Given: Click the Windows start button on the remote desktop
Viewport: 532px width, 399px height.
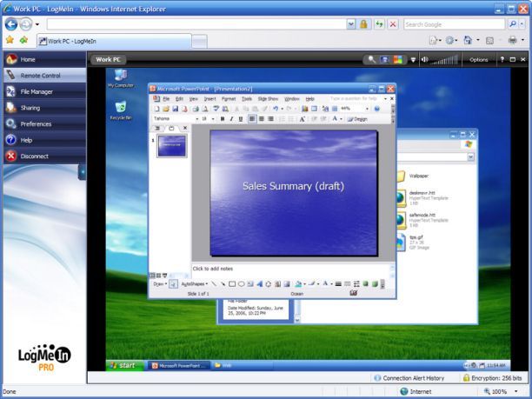Looking at the screenshot, I should pyautogui.click(x=123, y=365).
